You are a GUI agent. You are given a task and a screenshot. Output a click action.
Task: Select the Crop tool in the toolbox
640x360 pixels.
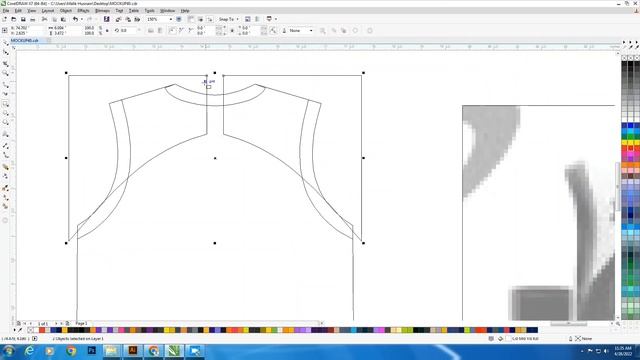coord(5,64)
